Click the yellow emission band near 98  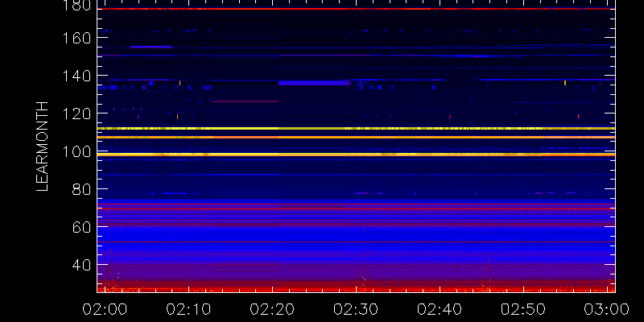coord(356,155)
